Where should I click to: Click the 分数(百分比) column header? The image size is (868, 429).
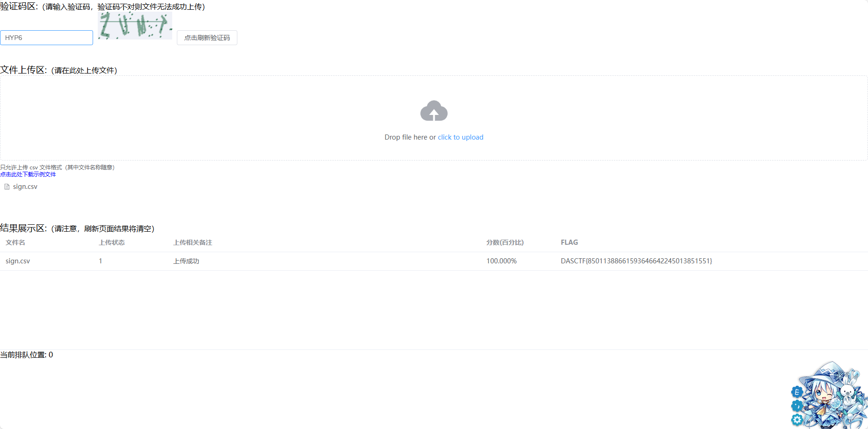505,242
